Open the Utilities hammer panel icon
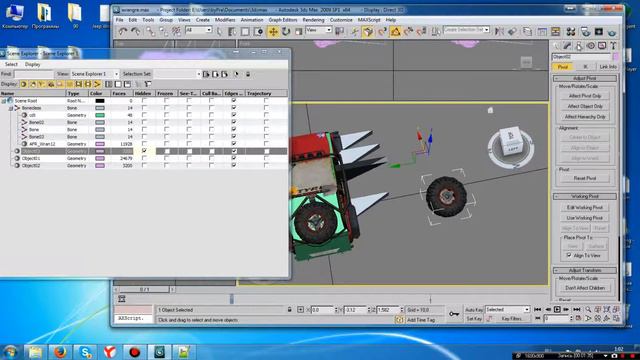The image size is (640, 360). [x=613, y=46]
